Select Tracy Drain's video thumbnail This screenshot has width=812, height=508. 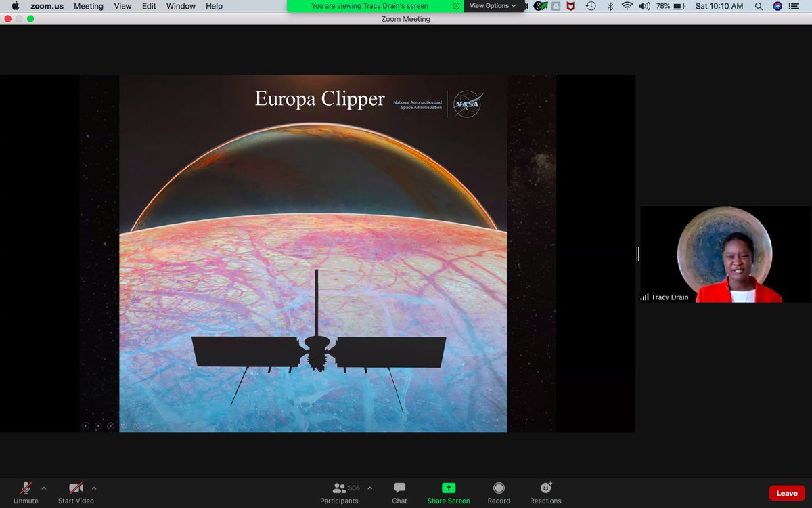tap(725, 254)
